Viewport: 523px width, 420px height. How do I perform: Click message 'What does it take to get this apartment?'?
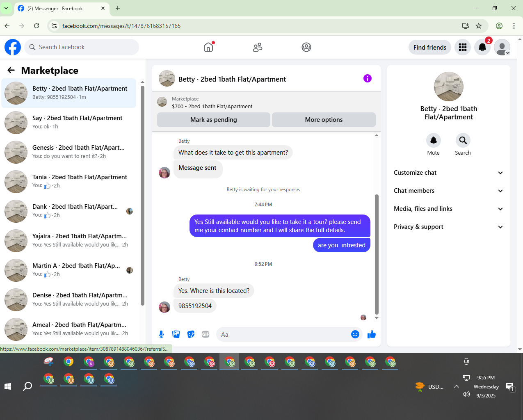coord(233,153)
